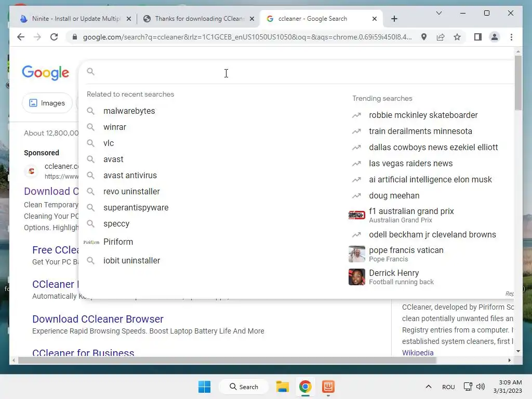The image size is (532, 399).
Task: Open the taskbar Search box
Action: click(244, 387)
